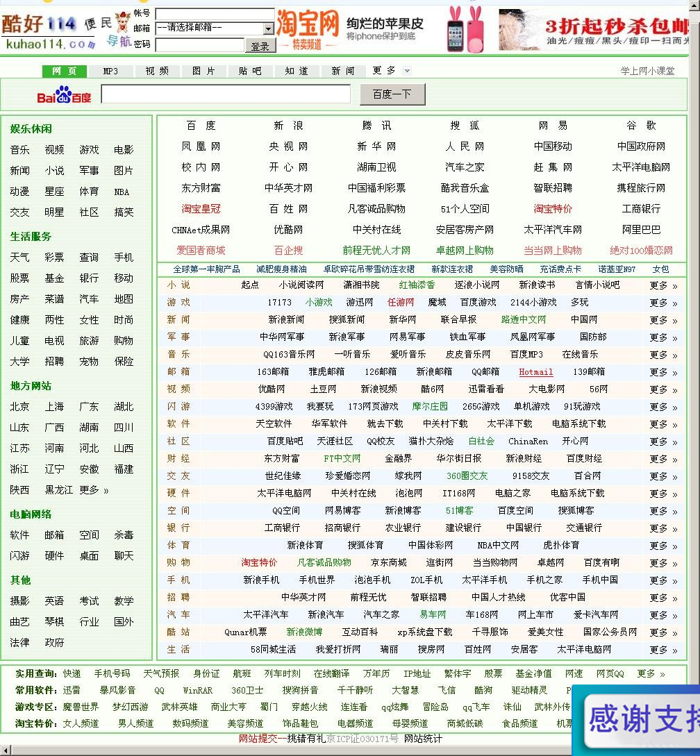Viewport: 700px width, 756px height.
Task: Visit the 17173 game link
Action: [x=279, y=303]
